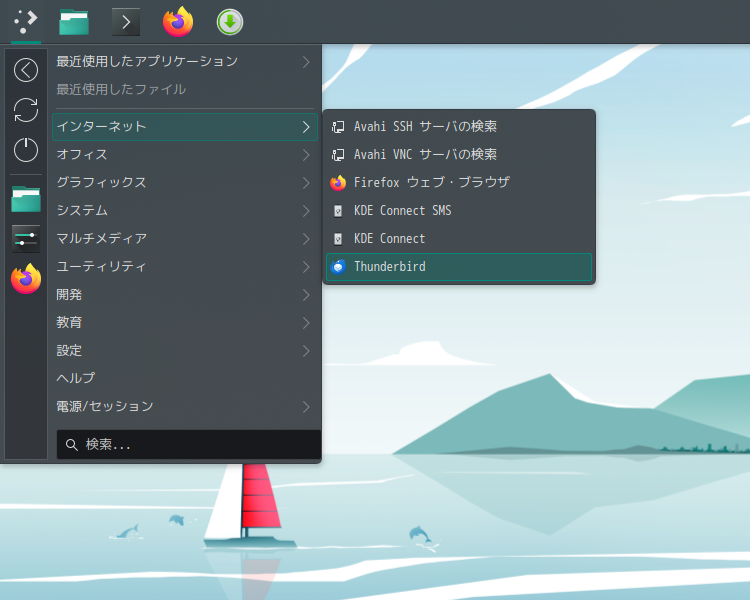The height and width of the screenshot is (600, 750).
Task: Click the KDE Connect SMS icon
Action: pos(338,211)
